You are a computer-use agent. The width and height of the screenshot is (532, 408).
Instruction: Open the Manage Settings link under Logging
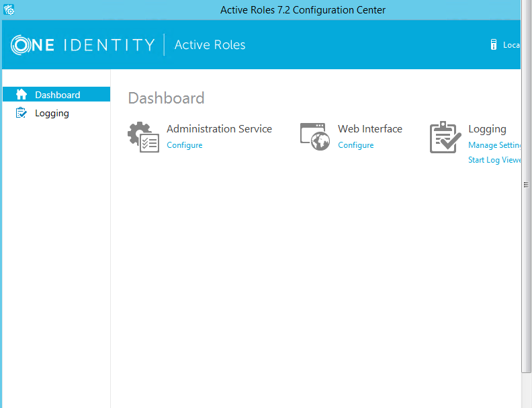pos(494,145)
